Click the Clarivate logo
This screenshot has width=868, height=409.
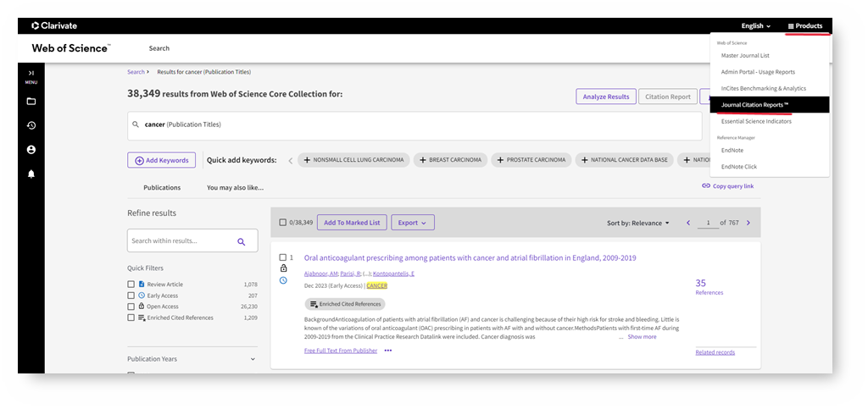click(x=54, y=25)
